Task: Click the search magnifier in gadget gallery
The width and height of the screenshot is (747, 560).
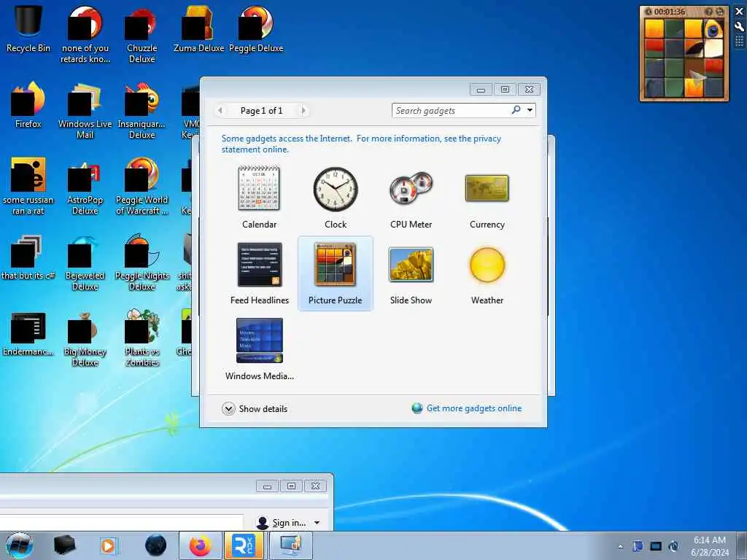Action: click(516, 110)
